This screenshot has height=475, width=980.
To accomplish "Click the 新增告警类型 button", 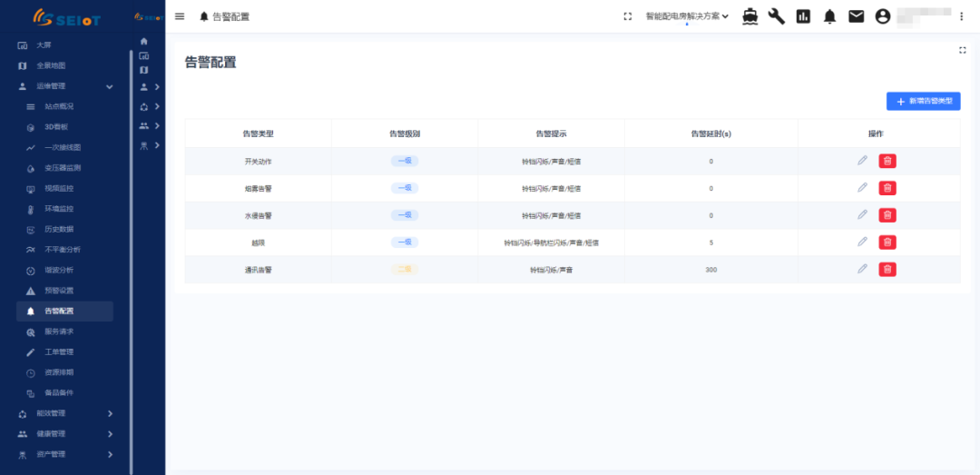I will point(923,102).
